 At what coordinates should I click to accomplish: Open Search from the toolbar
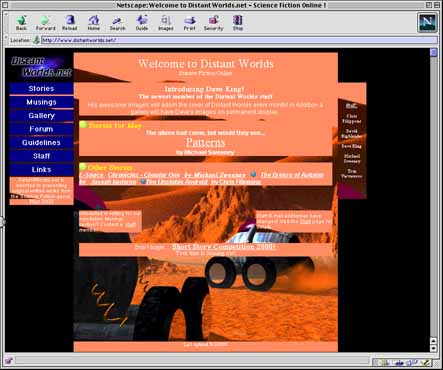coord(118,23)
